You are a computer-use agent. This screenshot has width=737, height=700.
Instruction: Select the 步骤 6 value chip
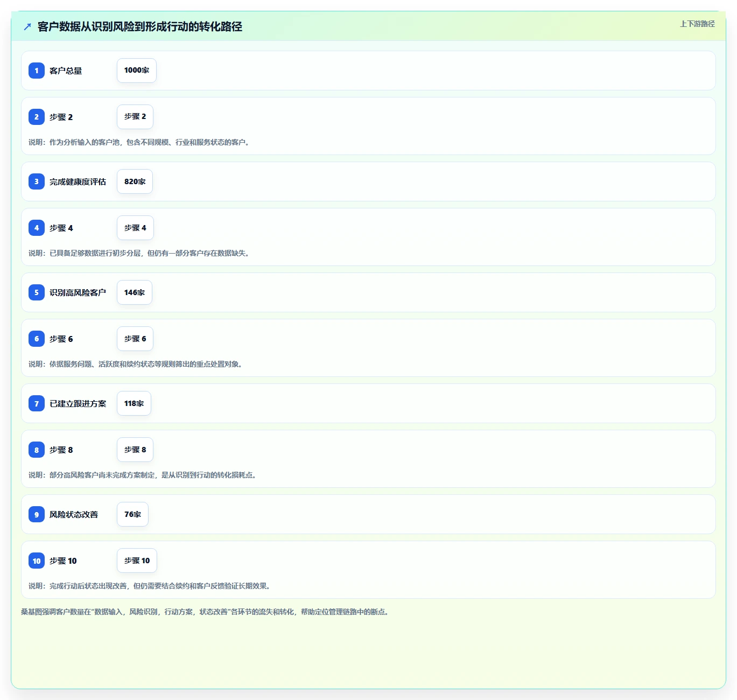coord(135,339)
